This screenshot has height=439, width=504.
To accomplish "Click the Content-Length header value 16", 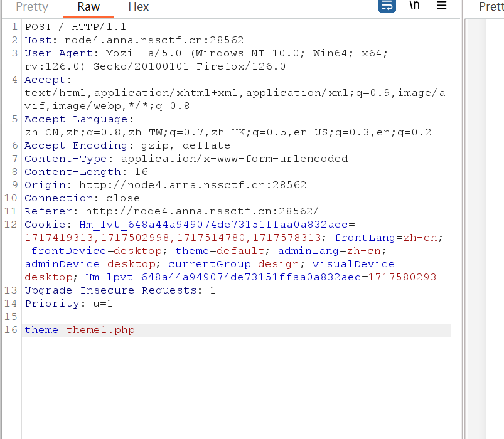I will coord(141,172).
